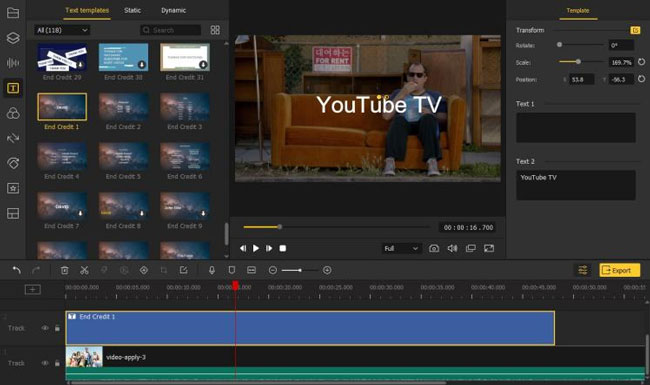Hide the video-apply-3 track
The image size is (650, 385).
[45, 363]
